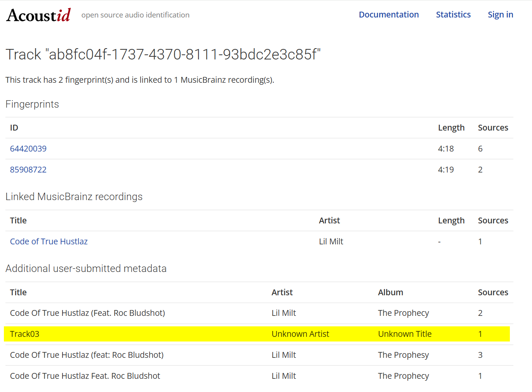Image resolution: width=532 pixels, height=392 pixels.
Task: Click the Fingerprints section heading
Action: (32, 105)
